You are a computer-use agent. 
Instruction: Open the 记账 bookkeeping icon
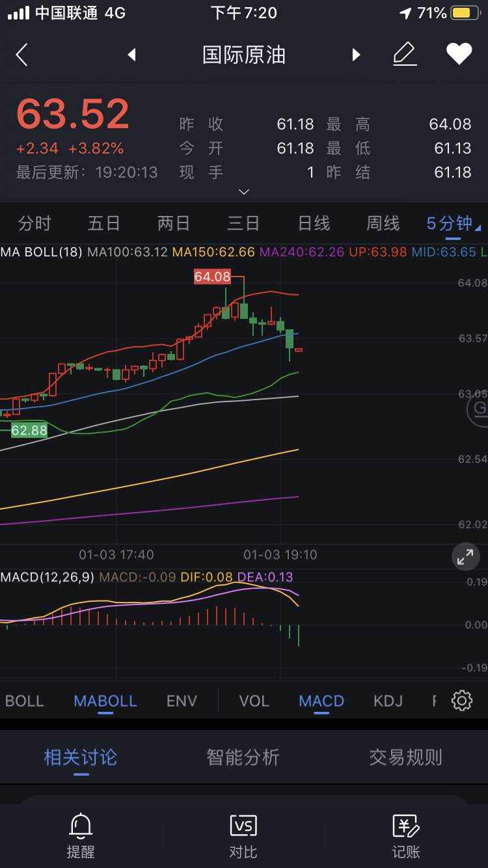(x=406, y=835)
